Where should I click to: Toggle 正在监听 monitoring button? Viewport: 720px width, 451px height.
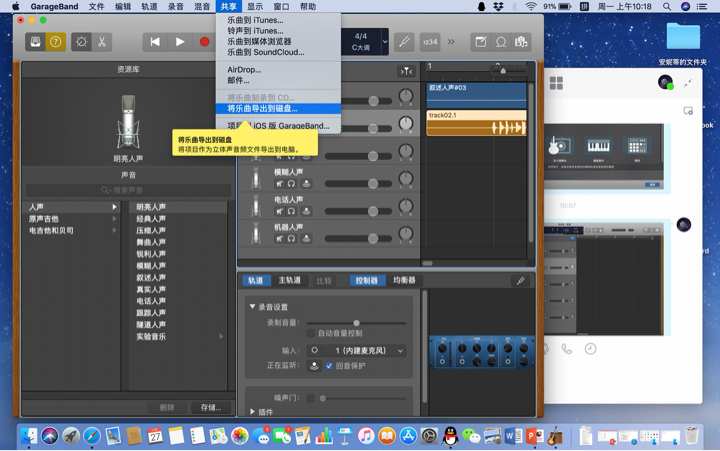(x=314, y=366)
